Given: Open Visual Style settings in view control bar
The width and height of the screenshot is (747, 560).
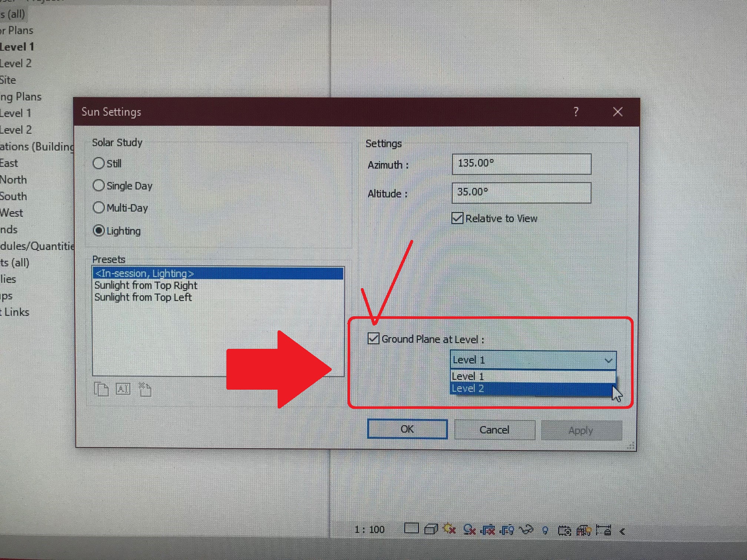Looking at the screenshot, I should click(x=431, y=530).
